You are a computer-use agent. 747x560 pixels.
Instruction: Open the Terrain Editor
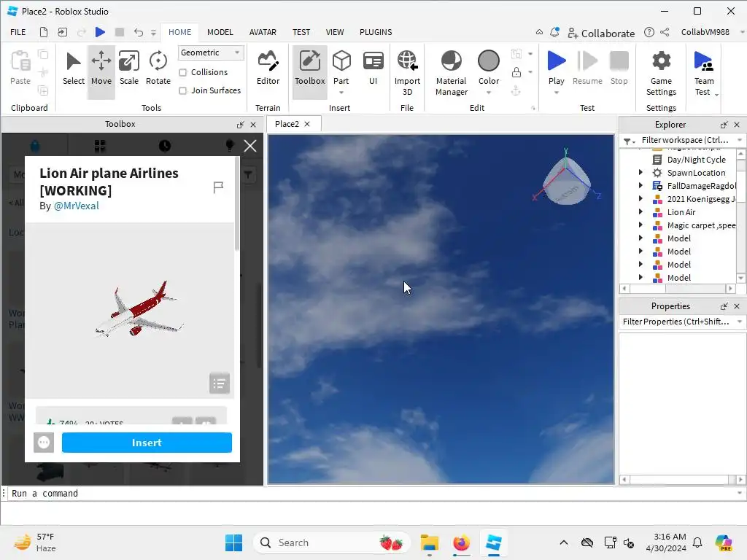point(268,68)
